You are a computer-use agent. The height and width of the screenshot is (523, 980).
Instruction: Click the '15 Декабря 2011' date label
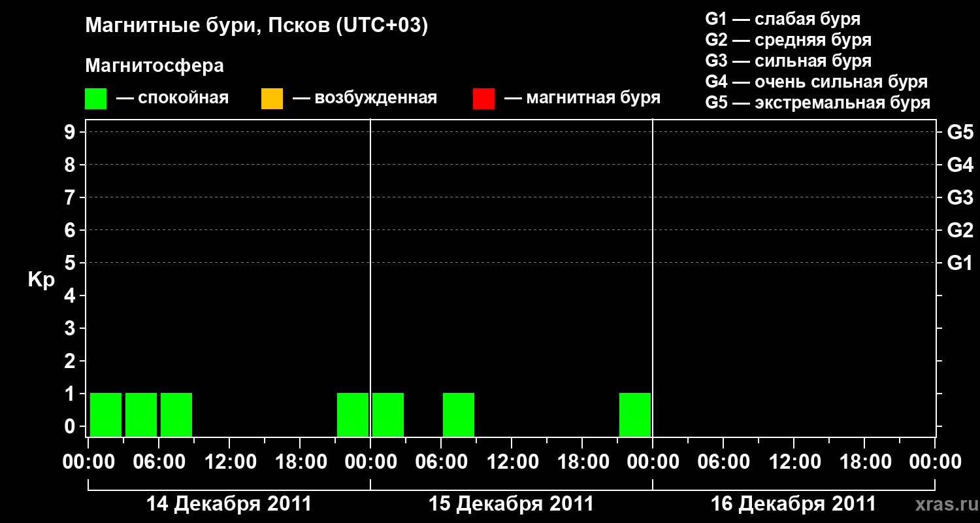511,504
